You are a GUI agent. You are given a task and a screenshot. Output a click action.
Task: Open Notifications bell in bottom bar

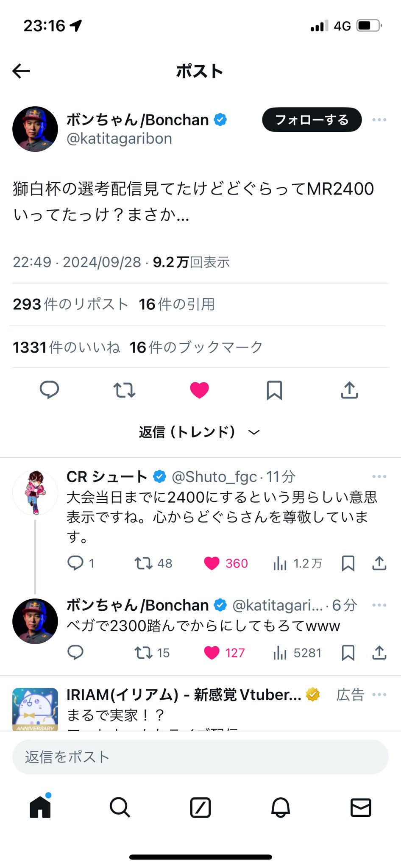pyautogui.click(x=280, y=807)
